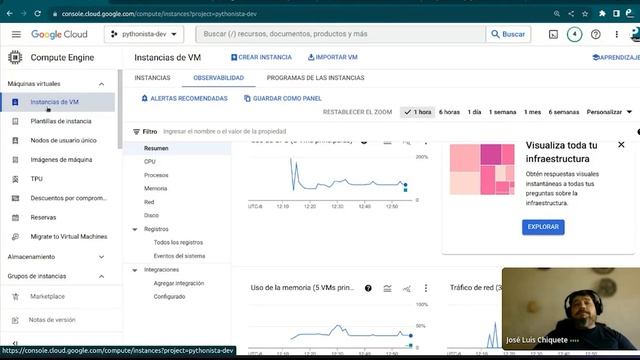Select CPU in the dashboard list
This screenshot has width=640, height=360.
click(x=149, y=162)
